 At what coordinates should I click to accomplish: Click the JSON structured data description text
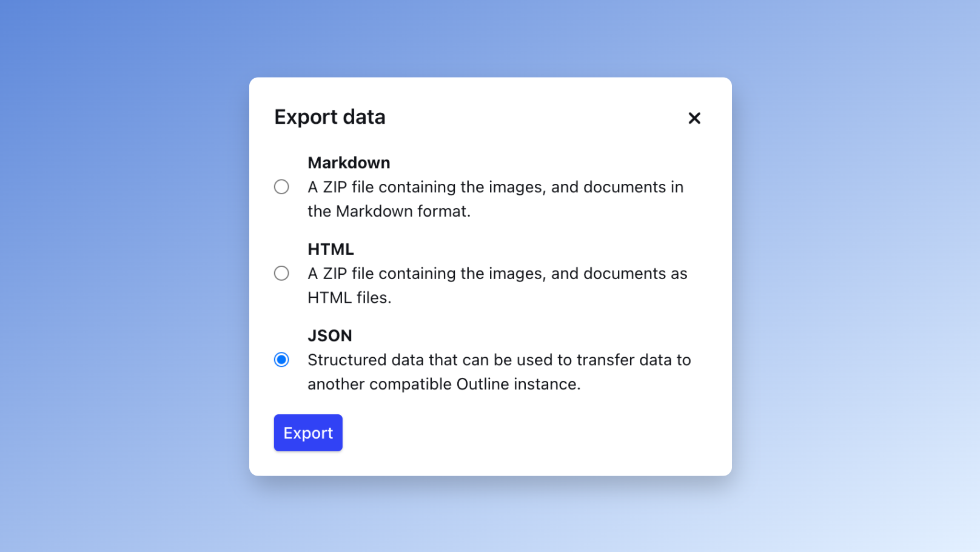pos(499,371)
